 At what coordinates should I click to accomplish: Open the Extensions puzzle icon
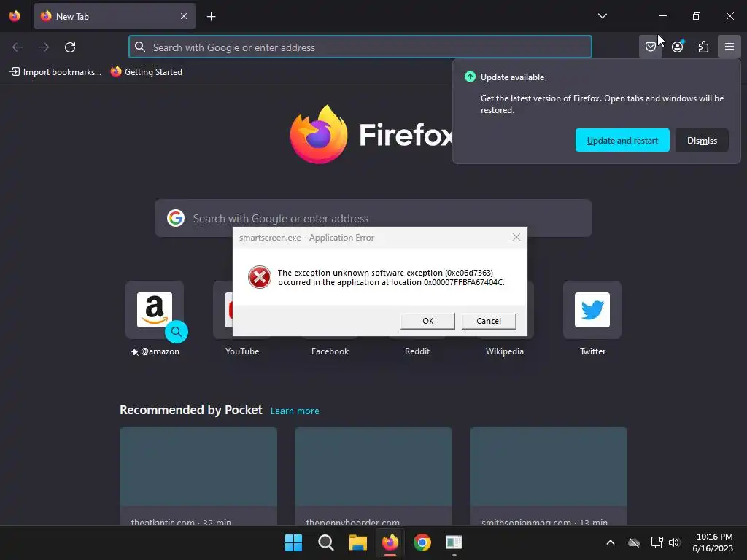[x=703, y=47]
